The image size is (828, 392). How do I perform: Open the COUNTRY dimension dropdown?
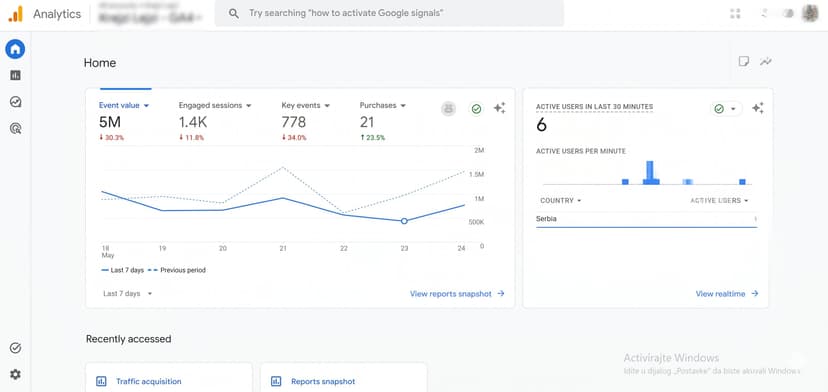tap(560, 201)
